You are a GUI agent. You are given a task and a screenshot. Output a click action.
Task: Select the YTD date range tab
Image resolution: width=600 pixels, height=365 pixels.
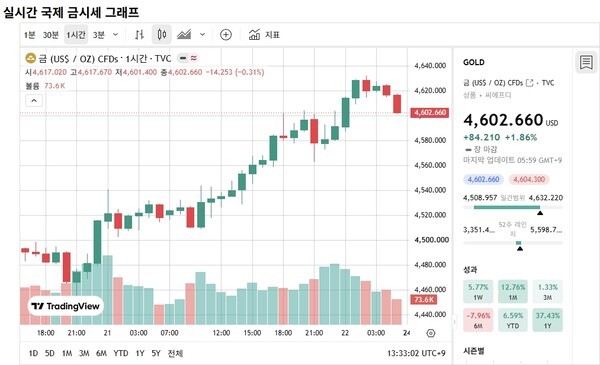121,353
